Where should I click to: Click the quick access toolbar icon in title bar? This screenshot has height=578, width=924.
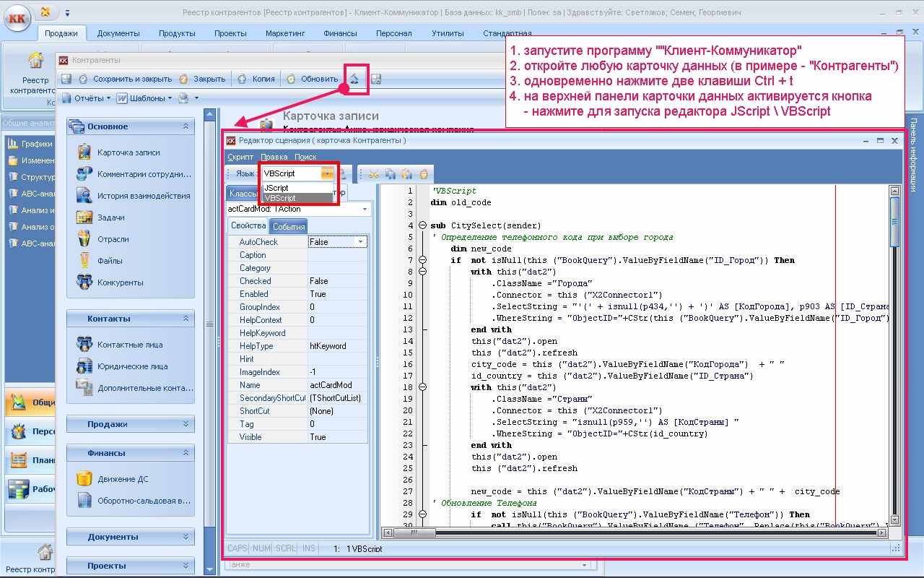[46, 12]
